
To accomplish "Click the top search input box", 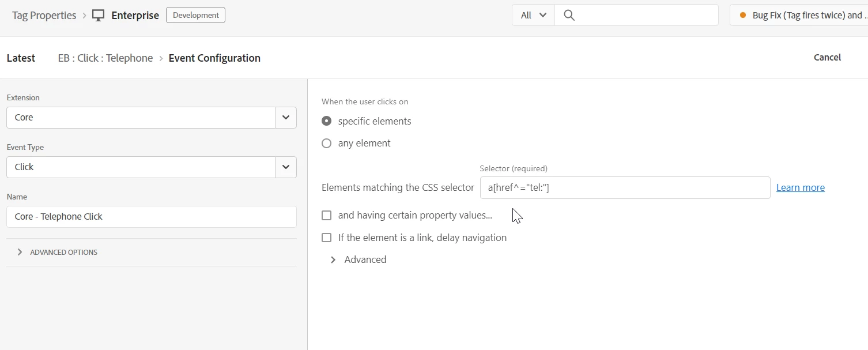I will [x=646, y=16].
